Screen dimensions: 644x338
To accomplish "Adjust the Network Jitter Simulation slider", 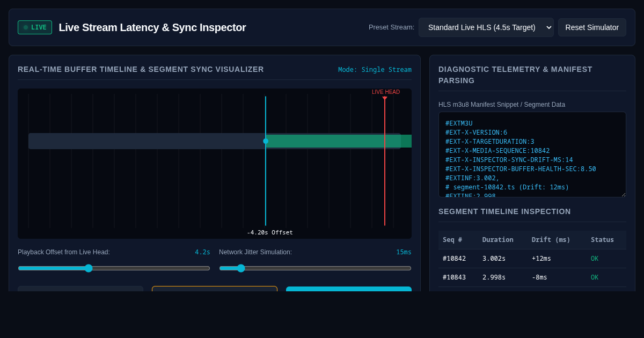I will pos(315,268).
